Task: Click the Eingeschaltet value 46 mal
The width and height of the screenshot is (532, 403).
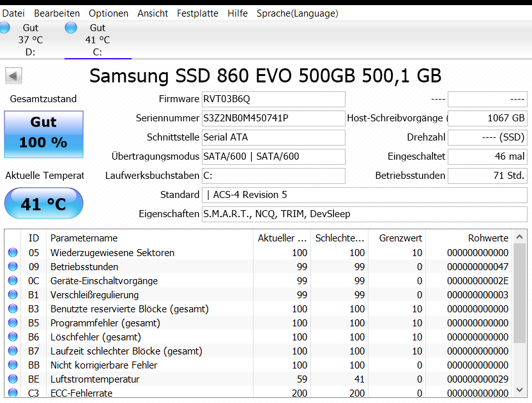Action: coord(487,156)
